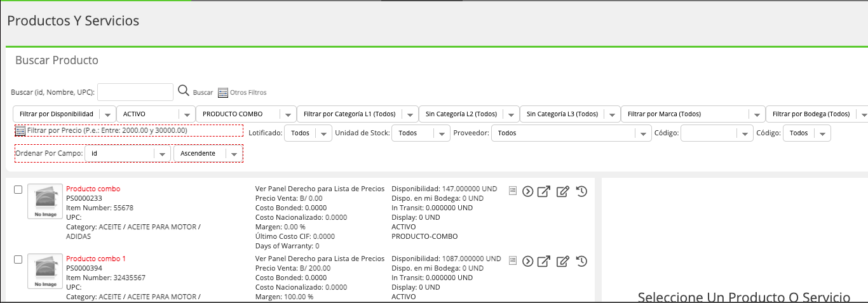Expand Filtrar por Categoría L1 dropdown
This screenshot has height=303, width=868.
pyautogui.click(x=358, y=114)
